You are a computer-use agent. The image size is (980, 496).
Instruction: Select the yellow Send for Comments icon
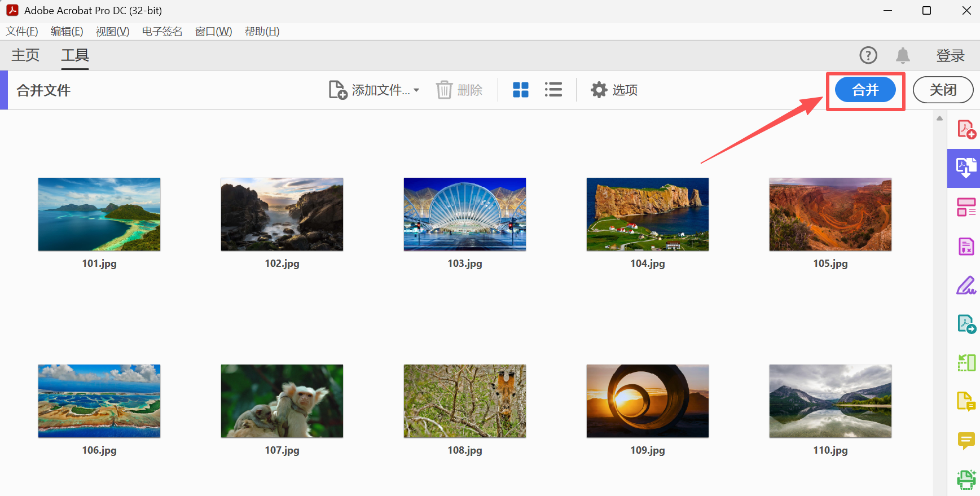966,401
